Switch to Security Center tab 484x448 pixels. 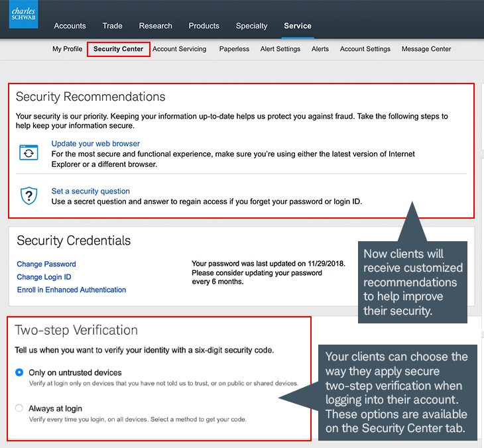(x=118, y=49)
